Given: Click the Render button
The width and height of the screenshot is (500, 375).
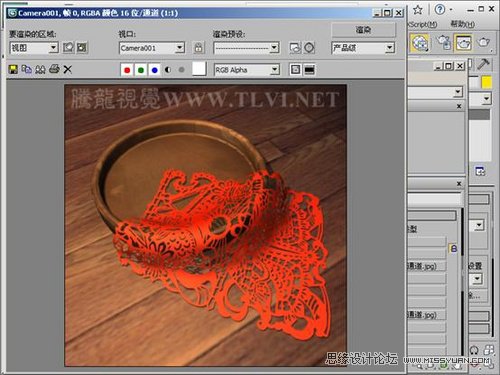Looking at the screenshot, I should 363,30.
